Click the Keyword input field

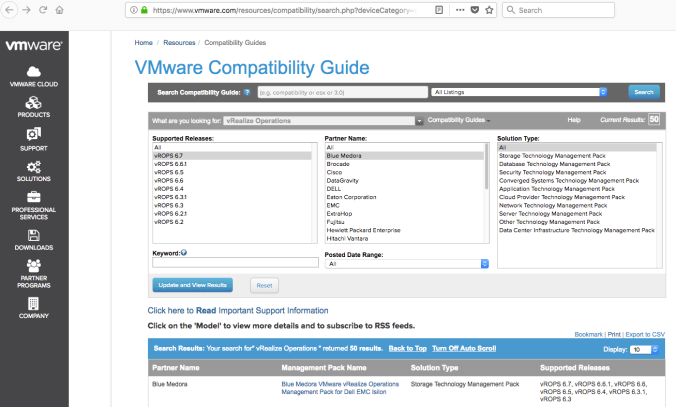235,263
